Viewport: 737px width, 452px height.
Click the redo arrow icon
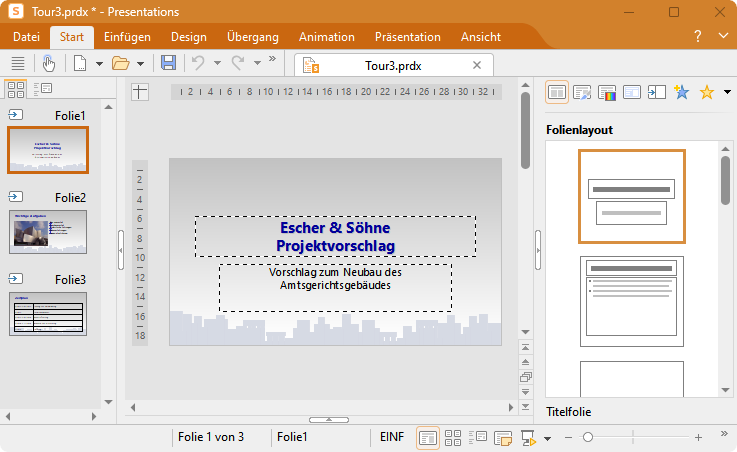tap(238, 63)
